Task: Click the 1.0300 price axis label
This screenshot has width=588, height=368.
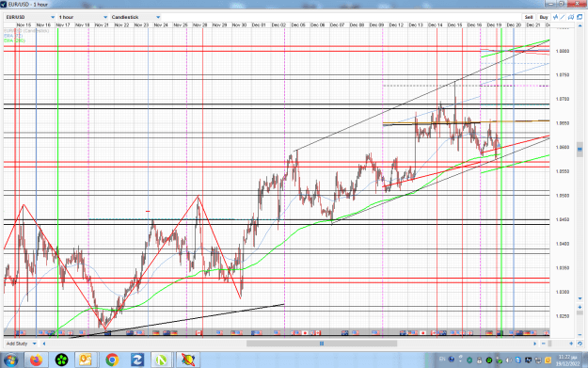Action: point(563,292)
